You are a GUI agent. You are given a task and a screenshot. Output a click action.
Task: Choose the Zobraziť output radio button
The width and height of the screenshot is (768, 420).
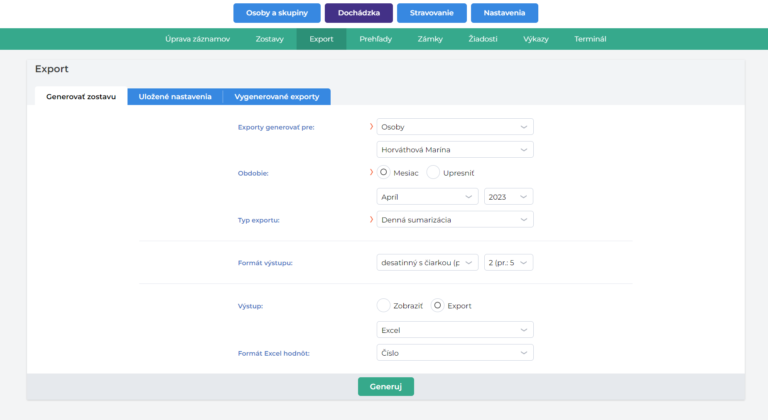click(384, 305)
